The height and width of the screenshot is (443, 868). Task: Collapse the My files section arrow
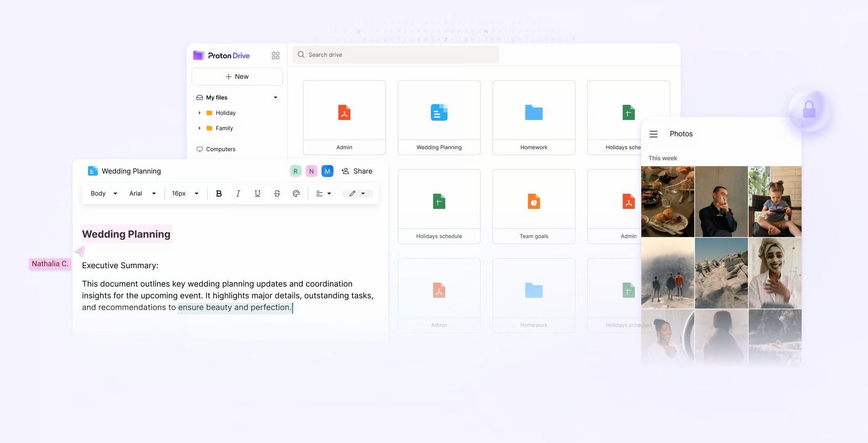(x=275, y=97)
